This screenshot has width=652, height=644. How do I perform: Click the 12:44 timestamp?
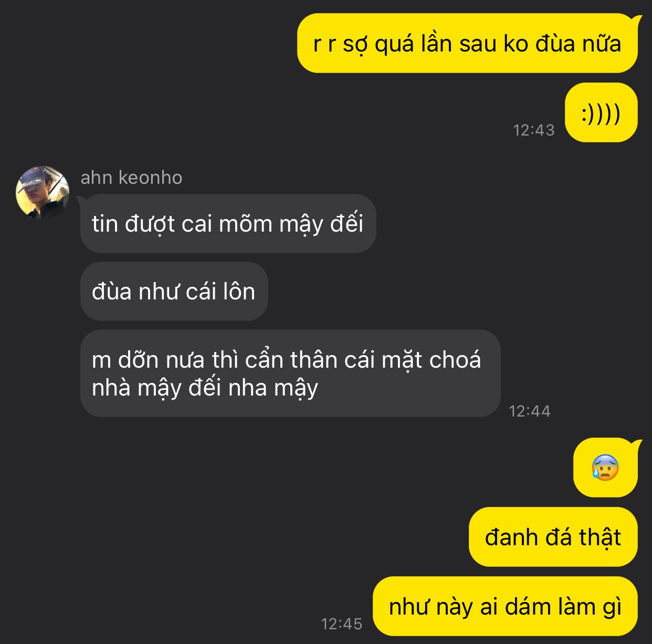tap(529, 411)
